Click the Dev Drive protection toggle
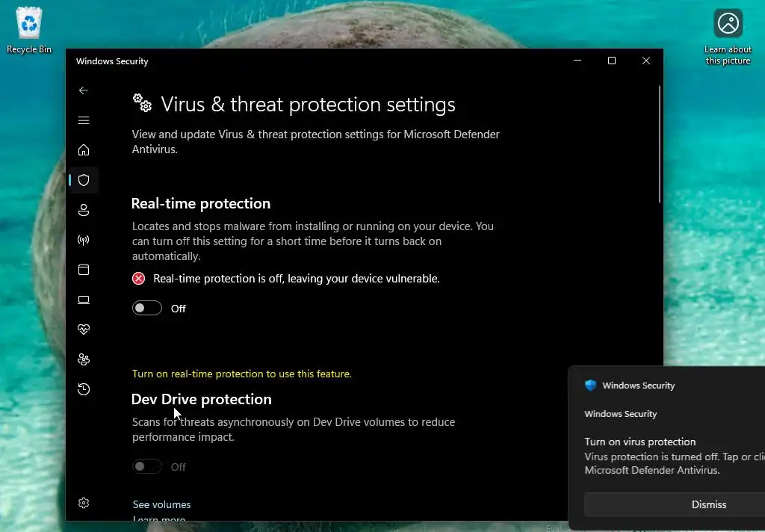The width and height of the screenshot is (765, 532). 147,466
